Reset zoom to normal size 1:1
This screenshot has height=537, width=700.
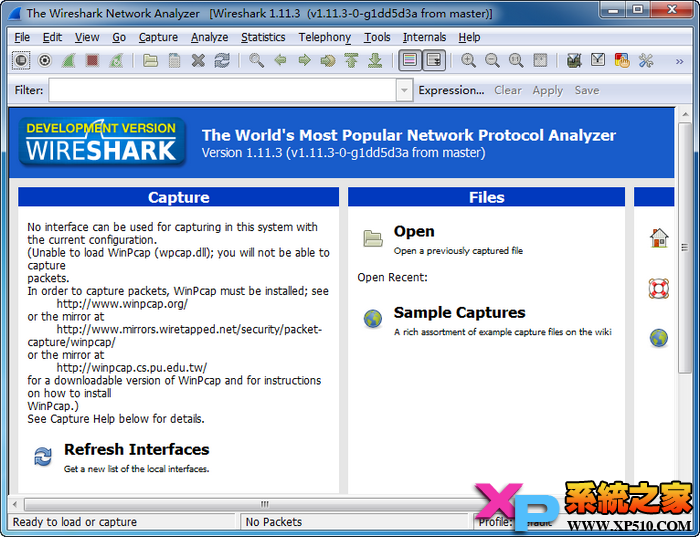click(x=516, y=60)
